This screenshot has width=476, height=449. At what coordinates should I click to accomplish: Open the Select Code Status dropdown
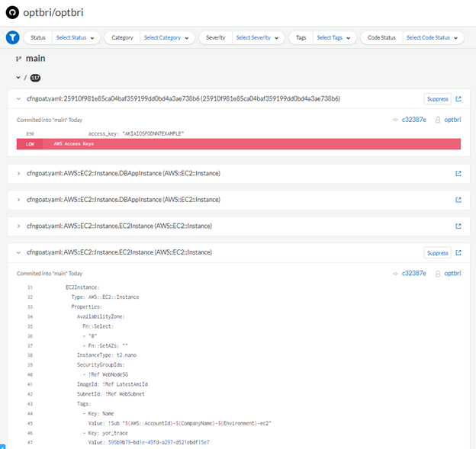point(432,37)
